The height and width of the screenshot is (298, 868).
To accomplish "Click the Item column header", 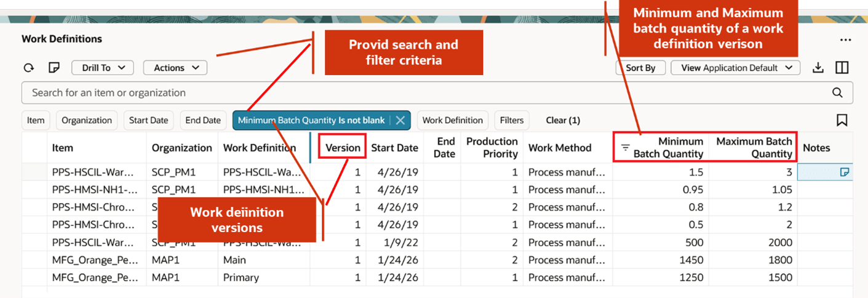I will 63,148.
